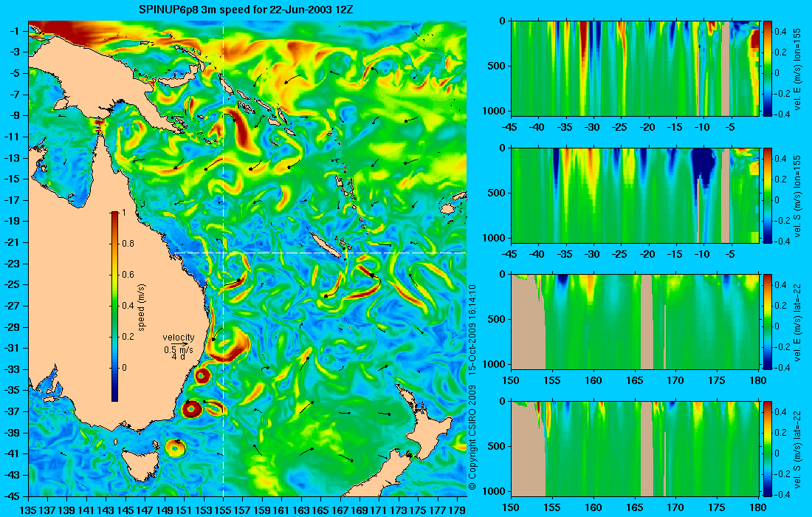812x517 pixels.
Task: Click the 'velocity' legend label
Action: (179, 338)
